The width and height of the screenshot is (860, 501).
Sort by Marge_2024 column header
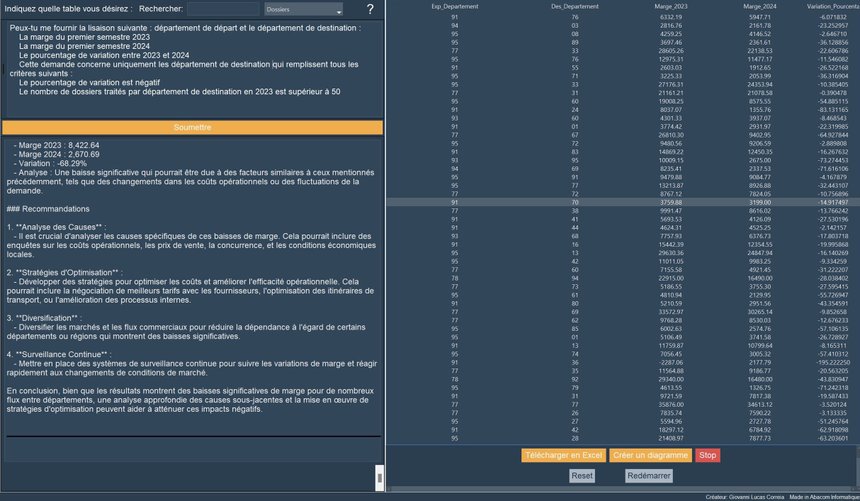(x=760, y=7)
